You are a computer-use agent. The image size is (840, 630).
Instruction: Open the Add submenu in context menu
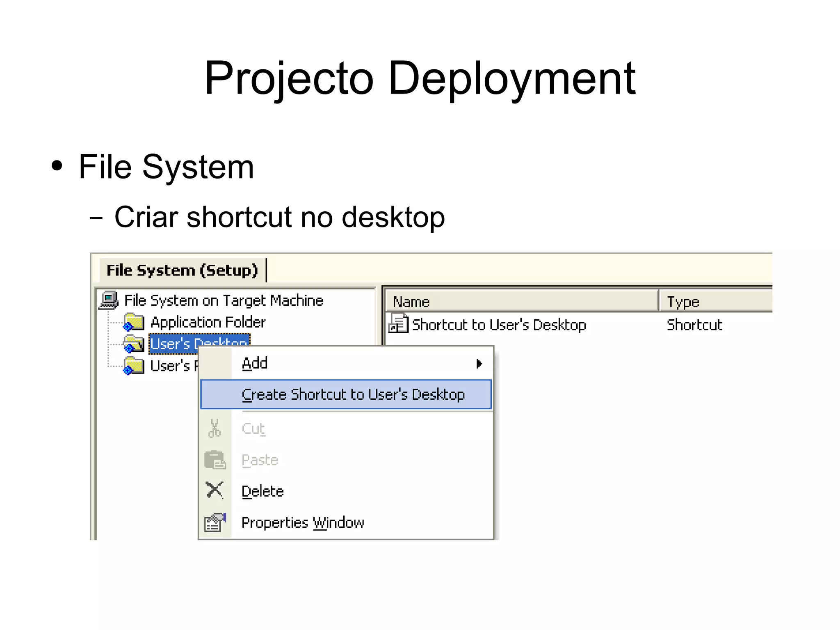pyautogui.click(x=346, y=363)
